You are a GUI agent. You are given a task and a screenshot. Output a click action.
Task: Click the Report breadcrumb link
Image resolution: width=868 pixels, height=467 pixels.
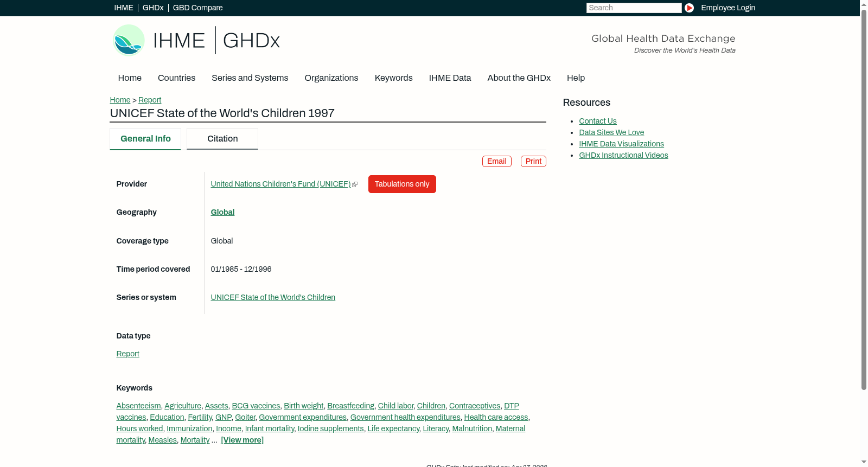point(150,100)
